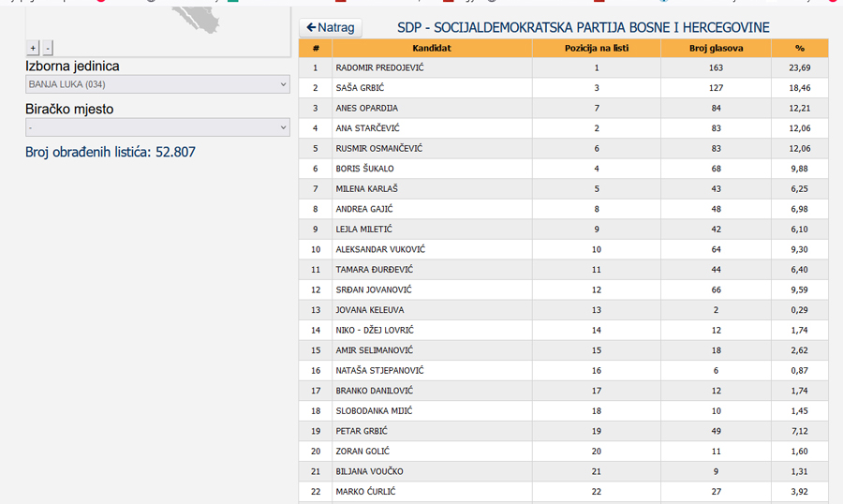
Task: Click percentage 7,12 for Petar Grbić
Action: pyautogui.click(x=800, y=431)
